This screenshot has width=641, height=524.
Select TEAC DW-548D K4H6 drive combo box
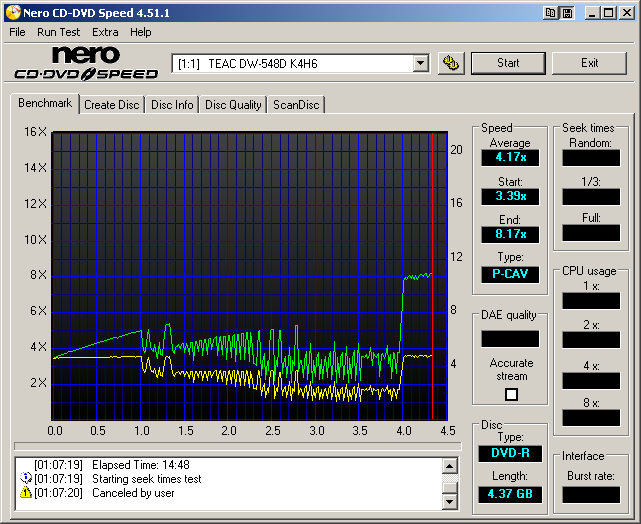coord(300,63)
